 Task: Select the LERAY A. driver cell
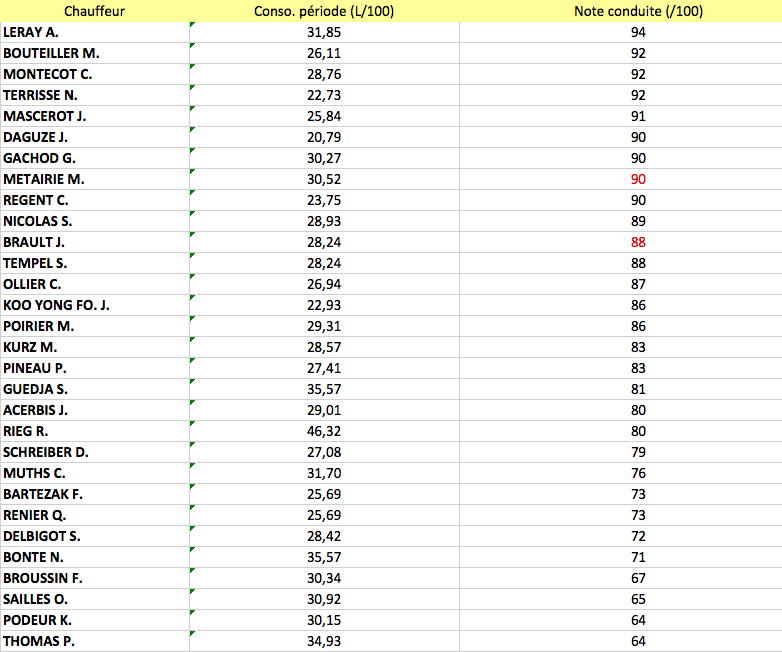pos(30,32)
